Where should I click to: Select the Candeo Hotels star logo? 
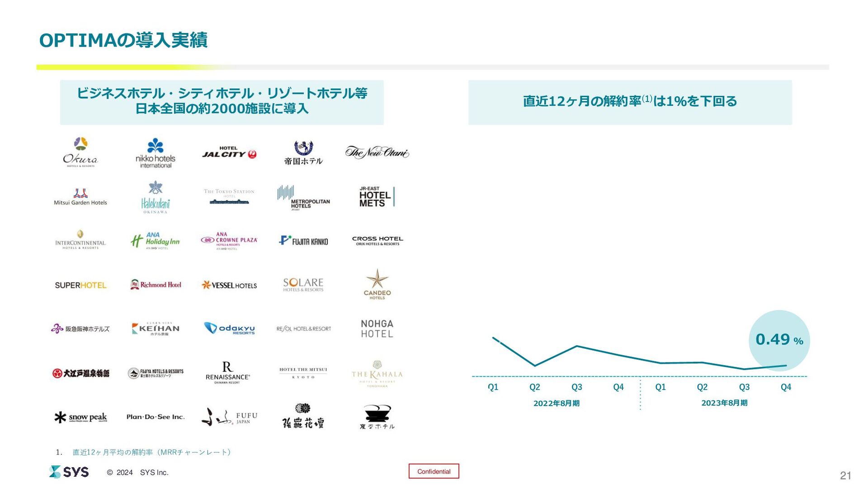click(377, 284)
